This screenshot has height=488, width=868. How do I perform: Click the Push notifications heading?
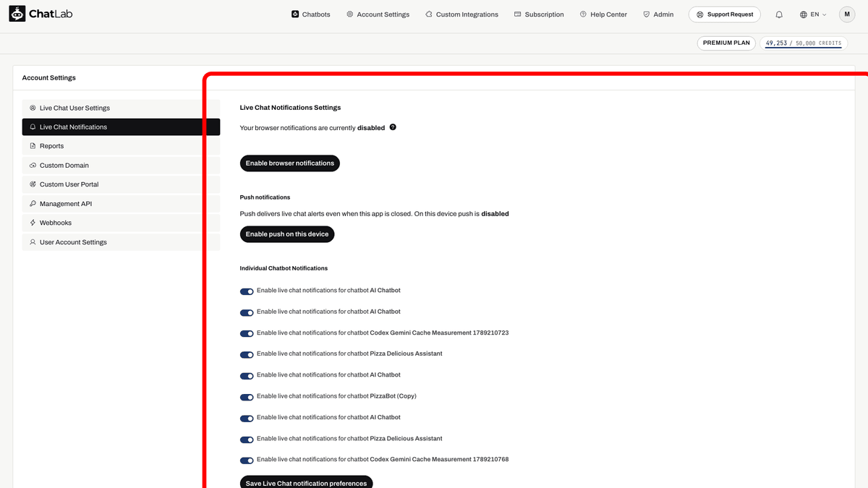[x=265, y=197]
